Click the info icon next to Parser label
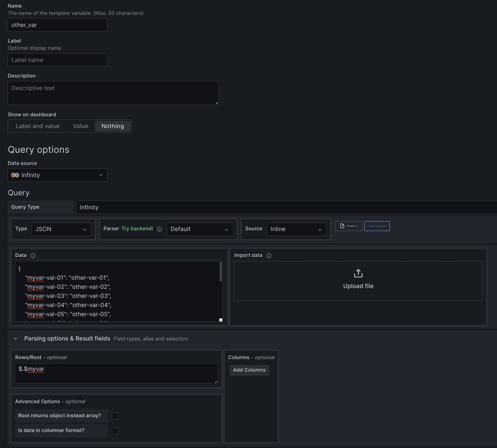 [159, 229]
